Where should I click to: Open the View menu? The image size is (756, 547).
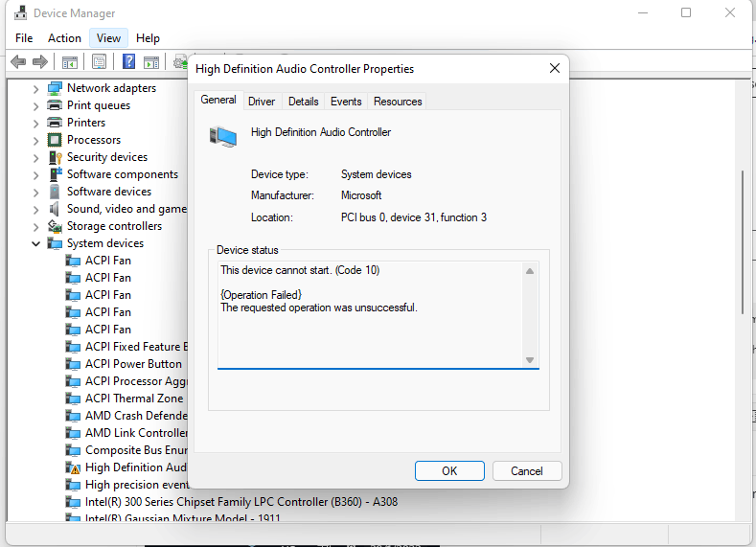[108, 38]
